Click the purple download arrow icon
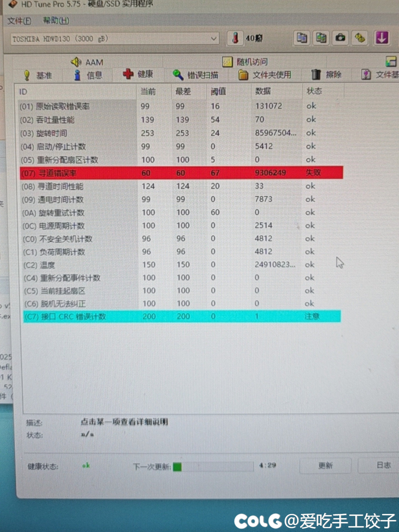 (x=382, y=38)
